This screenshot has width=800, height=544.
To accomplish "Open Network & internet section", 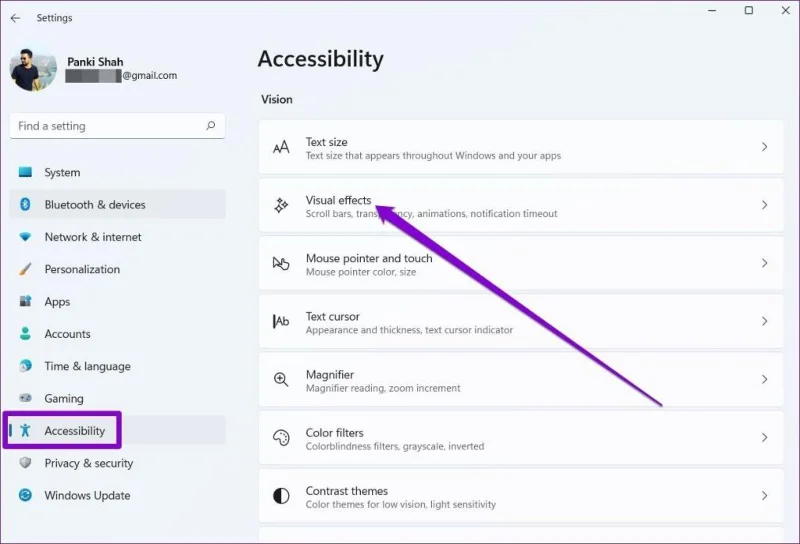I will (117, 237).
